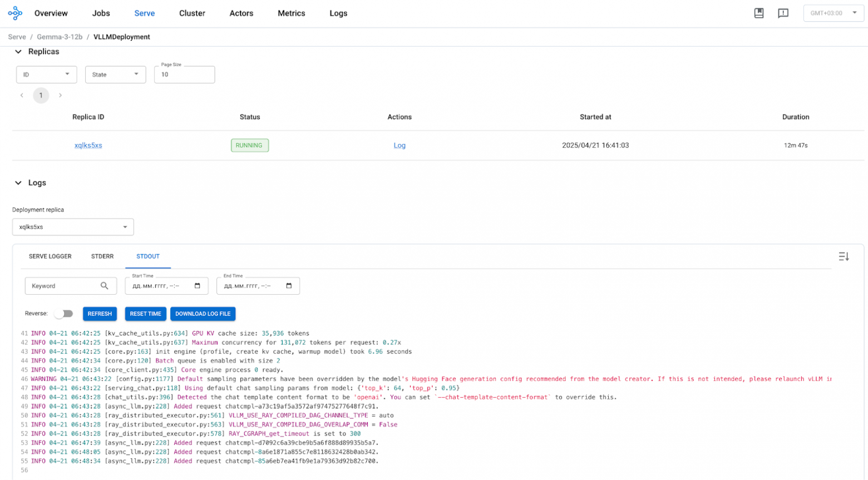Viewport: 868px width, 480px height.
Task: Toggle the Reverse log order switch
Action: coord(64,314)
